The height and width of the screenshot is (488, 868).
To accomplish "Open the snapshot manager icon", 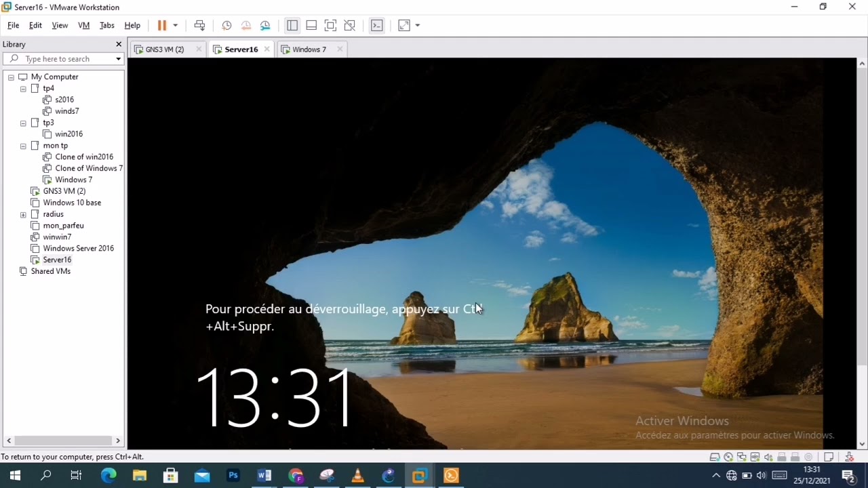I will 265,25.
